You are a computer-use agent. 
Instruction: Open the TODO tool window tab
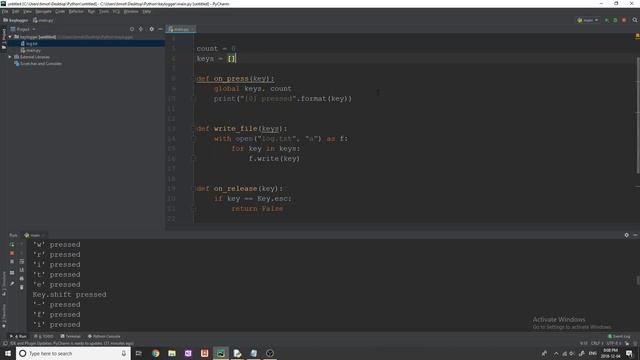pos(44,336)
